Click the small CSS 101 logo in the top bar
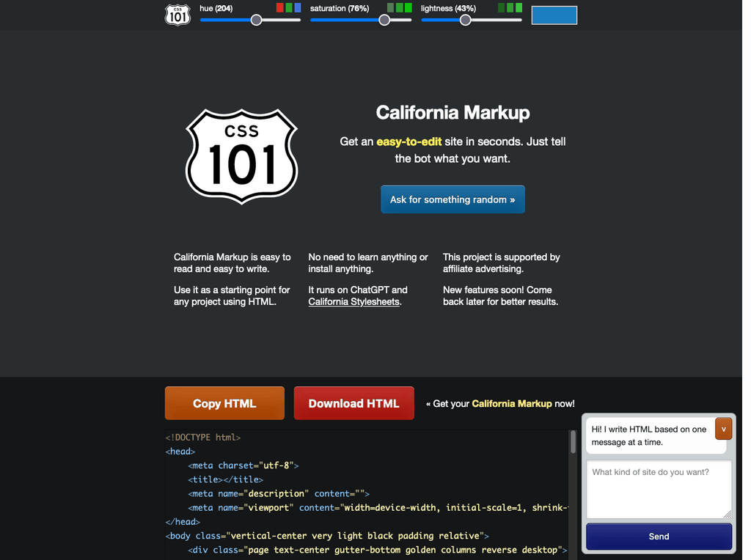This screenshot has height=560, width=751. (177, 14)
